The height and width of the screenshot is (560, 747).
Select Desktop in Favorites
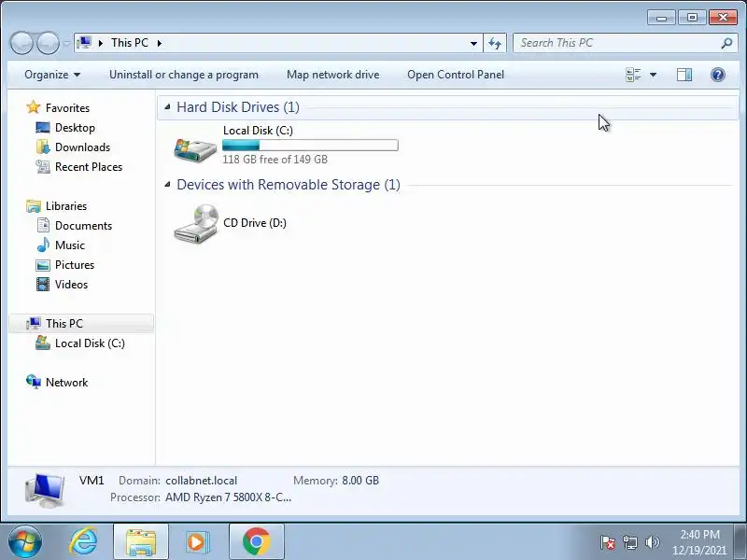pos(75,128)
